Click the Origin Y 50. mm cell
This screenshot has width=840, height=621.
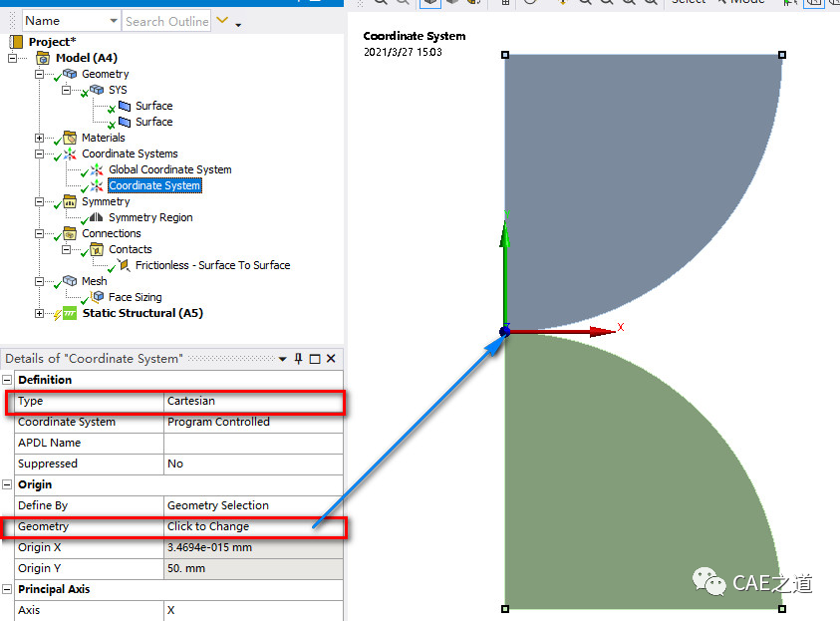[x=253, y=568]
